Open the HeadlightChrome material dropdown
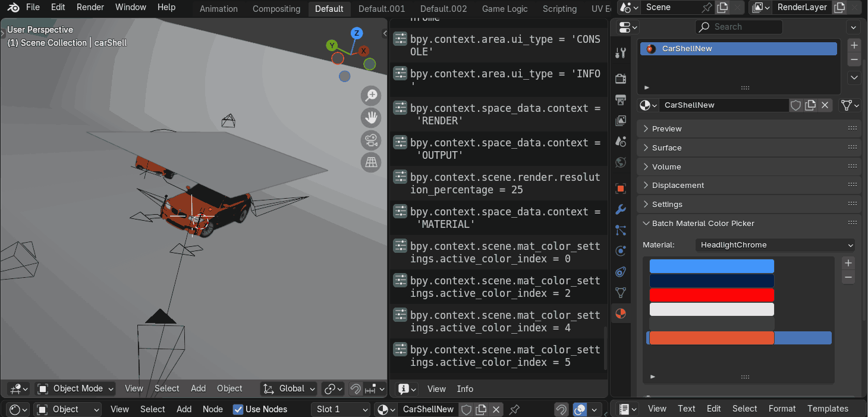This screenshot has width=868, height=417. point(775,245)
